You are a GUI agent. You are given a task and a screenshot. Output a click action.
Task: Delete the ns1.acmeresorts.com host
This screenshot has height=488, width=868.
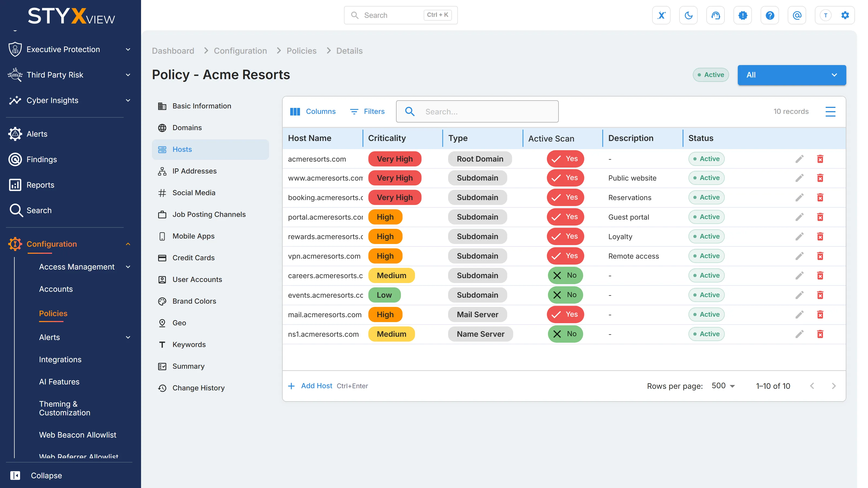pyautogui.click(x=820, y=334)
